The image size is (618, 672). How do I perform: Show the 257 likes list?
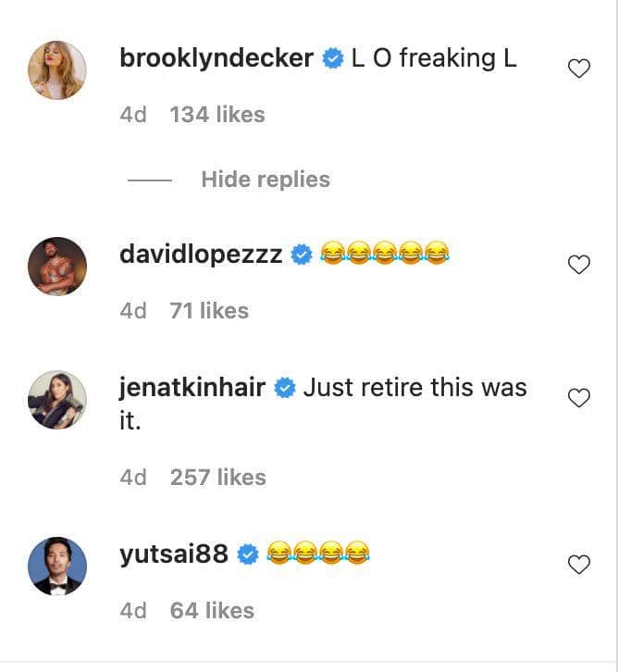pos(217,478)
